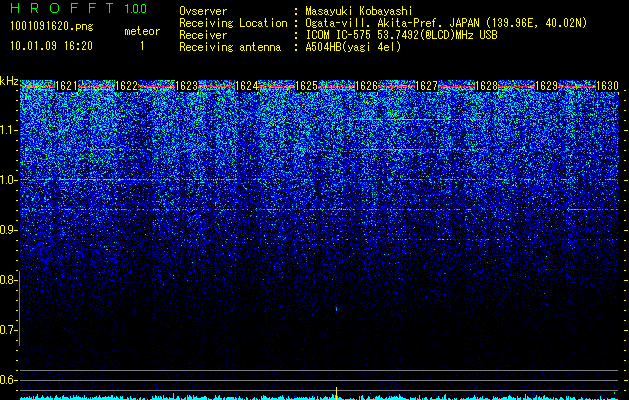Click the meteor count value 1
The height and width of the screenshot is (400, 629).
(x=142, y=46)
